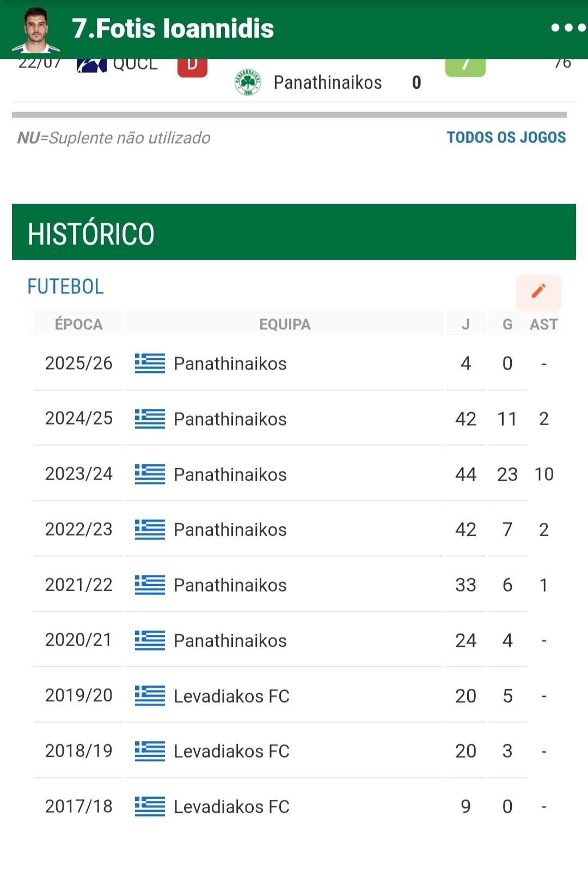Tap the HISTÓRICO section header
Screen dimensions: 588x870
(x=294, y=232)
